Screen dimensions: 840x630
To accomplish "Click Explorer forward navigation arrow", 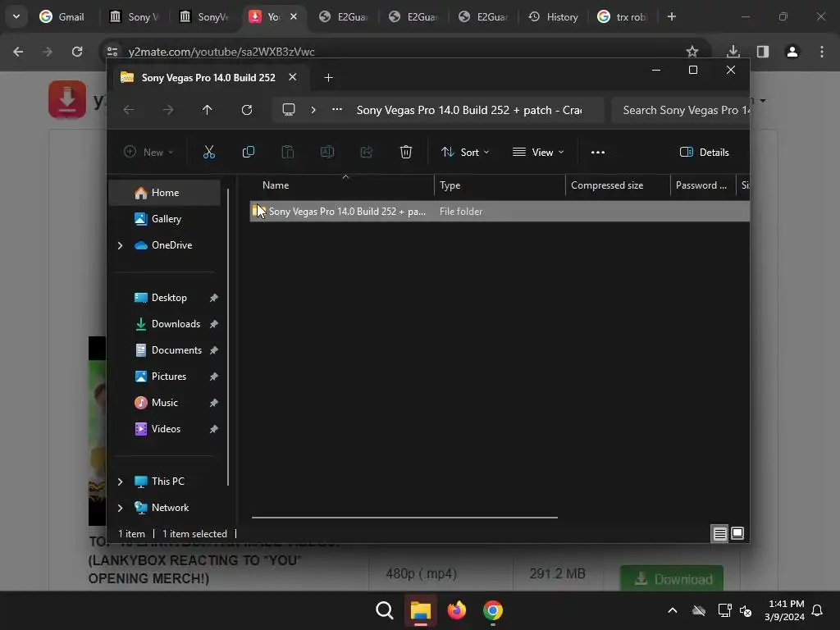I will [x=168, y=110].
